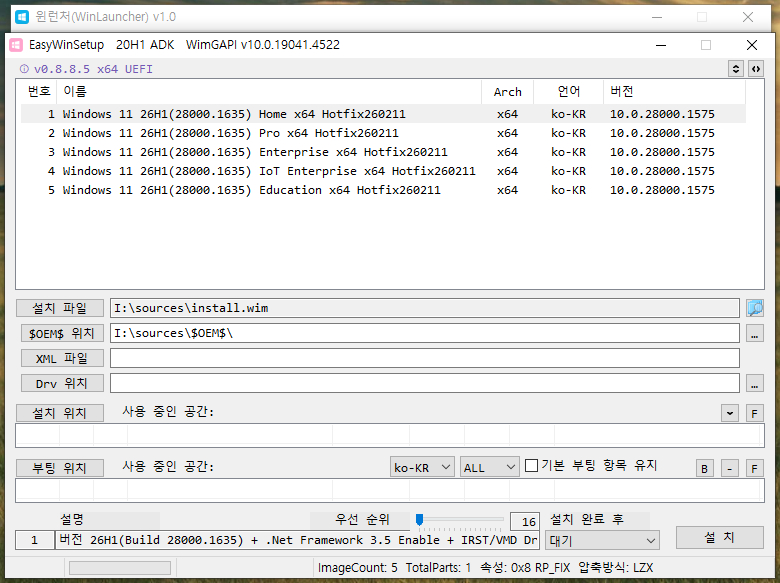Click the left-right expand button at top right
The width and height of the screenshot is (780, 583).
tap(756, 69)
